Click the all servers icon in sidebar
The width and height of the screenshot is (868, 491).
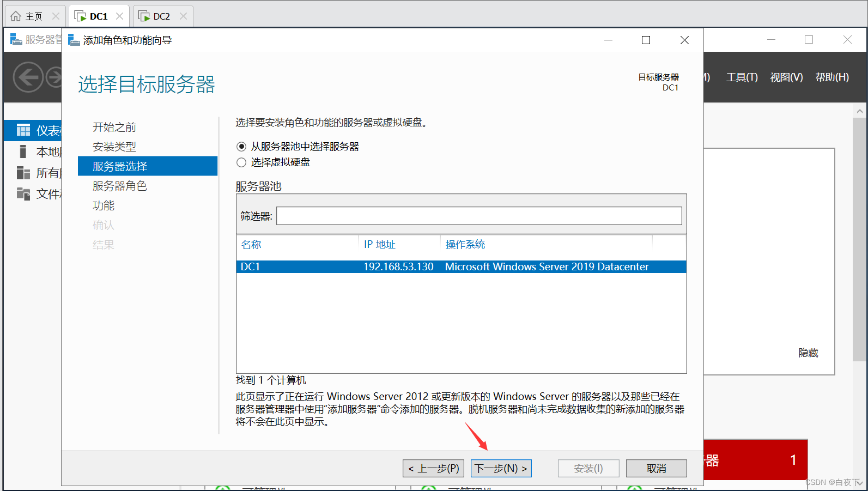coord(23,173)
